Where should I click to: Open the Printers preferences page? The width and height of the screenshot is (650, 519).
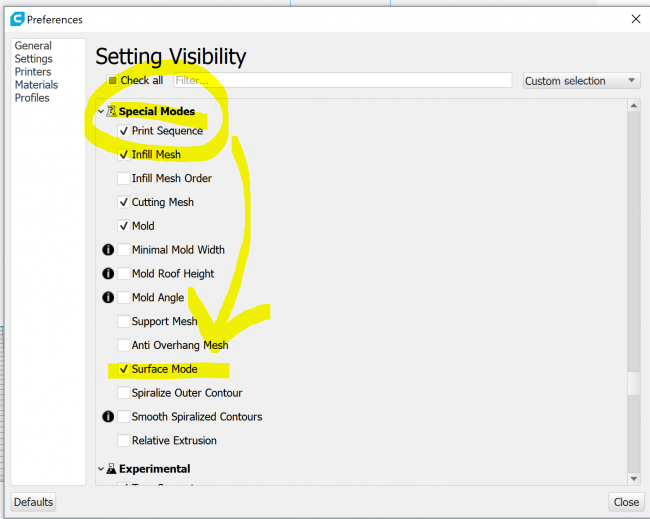coord(33,72)
